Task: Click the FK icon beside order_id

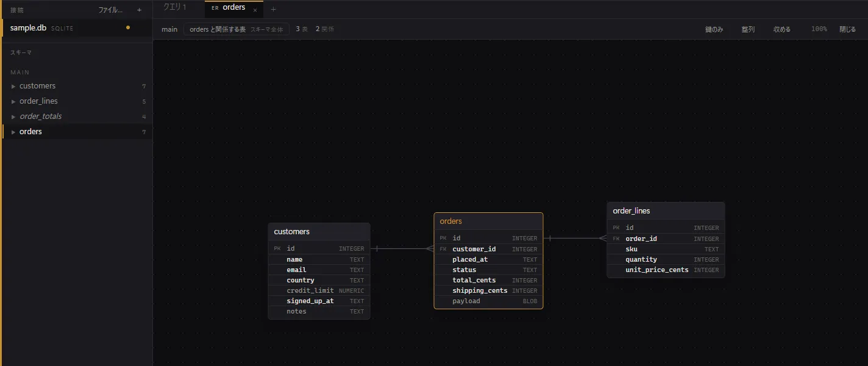Action: [x=616, y=239]
